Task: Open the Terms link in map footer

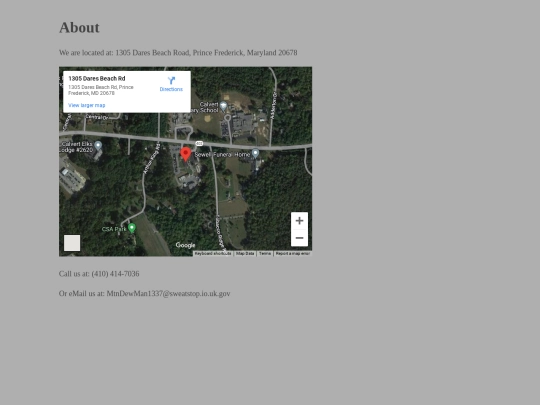Action: (x=265, y=253)
